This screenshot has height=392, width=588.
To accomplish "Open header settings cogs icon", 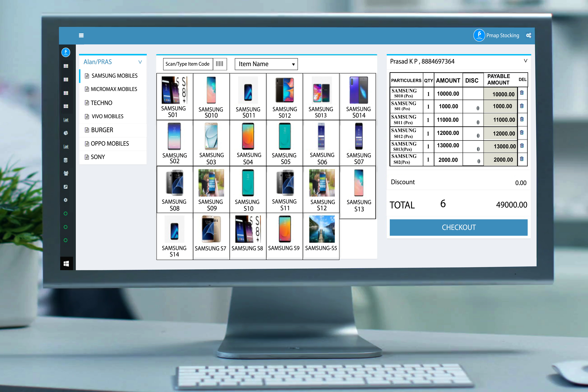I will point(529,35).
